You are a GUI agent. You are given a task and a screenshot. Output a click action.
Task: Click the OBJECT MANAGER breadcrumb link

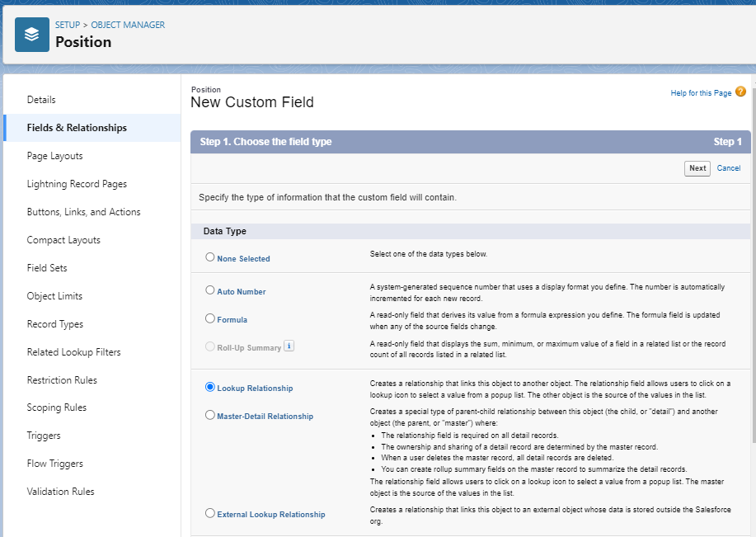click(128, 25)
